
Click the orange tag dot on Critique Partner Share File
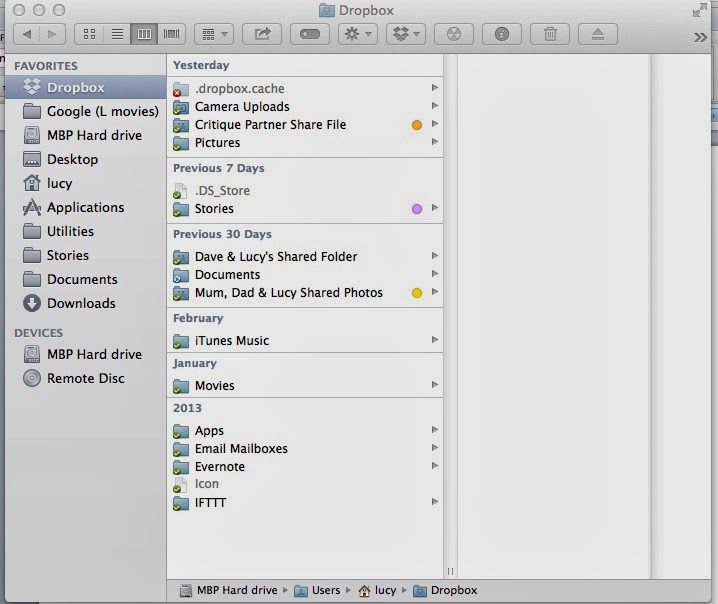[417, 125]
